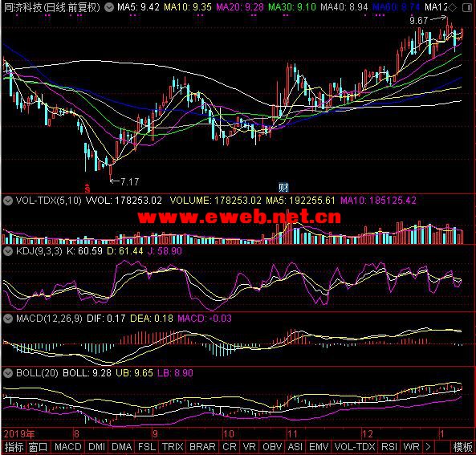Click the right arrow for more indicators

pyautogui.click(x=428, y=447)
